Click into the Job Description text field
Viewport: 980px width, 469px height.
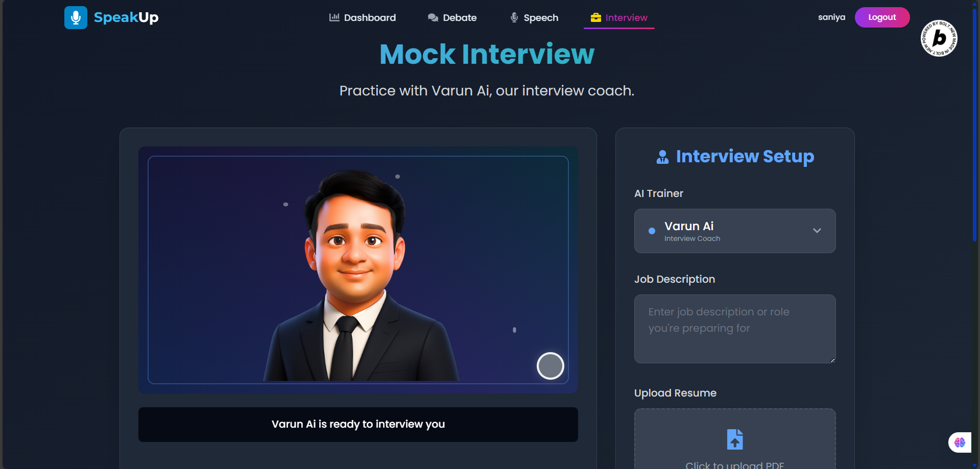[x=735, y=329]
